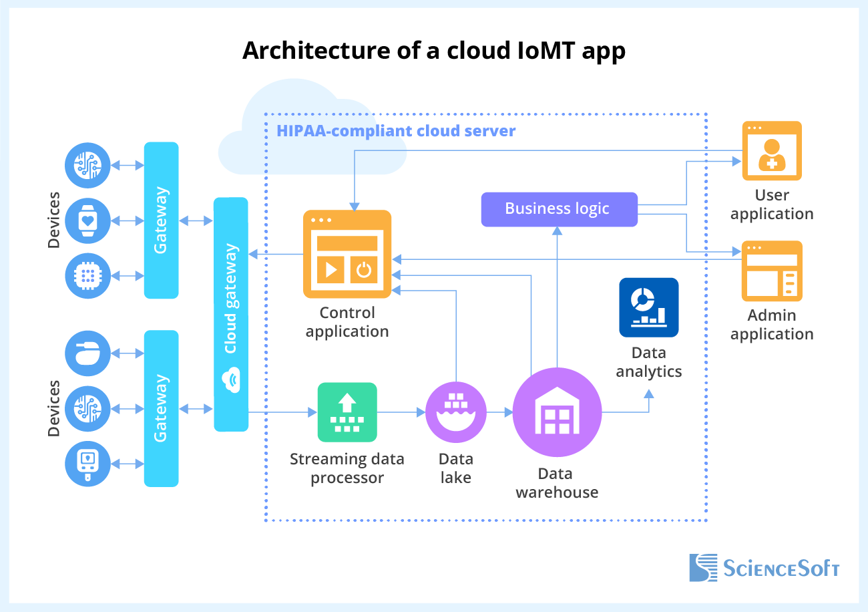Click the Business logic block
Screen dimensions: 868x612
tap(559, 208)
